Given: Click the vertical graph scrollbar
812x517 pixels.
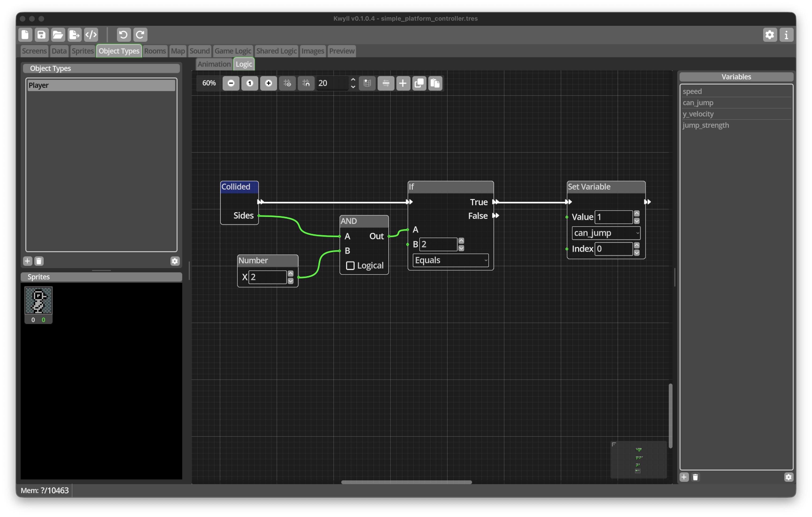Looking at the screenshot, I should point(670,416).
